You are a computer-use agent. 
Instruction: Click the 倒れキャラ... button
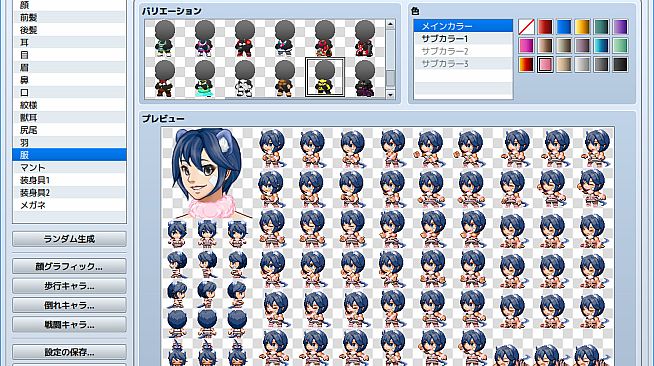click(x=69, y=305)
